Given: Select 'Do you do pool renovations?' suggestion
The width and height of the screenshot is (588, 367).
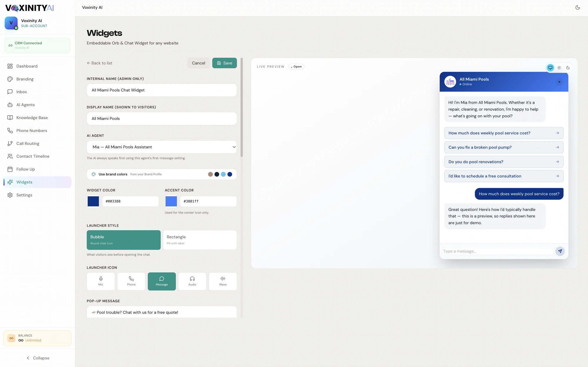Looking at the screenshot, I should [x=504, y=162].
